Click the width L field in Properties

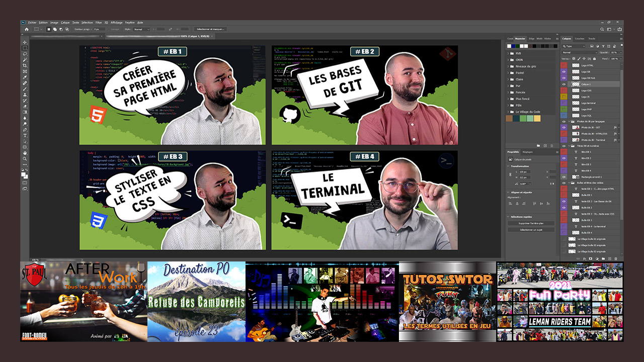point(525,172)
